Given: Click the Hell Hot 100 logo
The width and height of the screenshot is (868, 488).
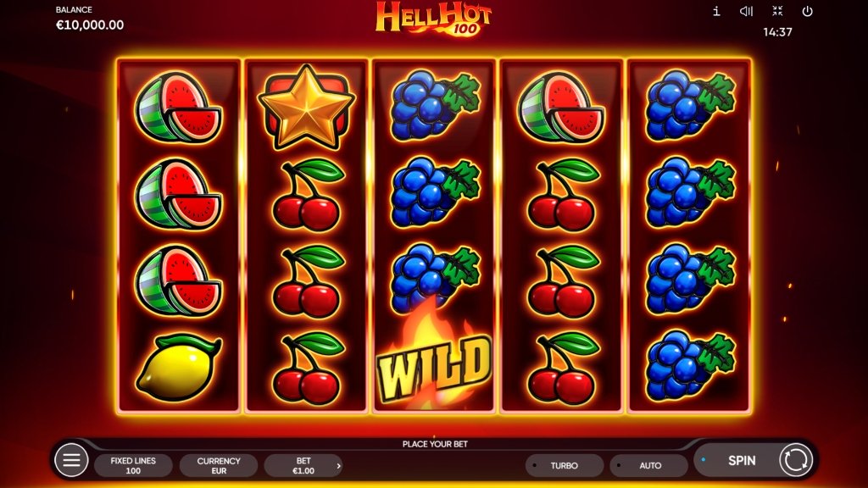Looking at the screenshot, I should pos(433,19).
